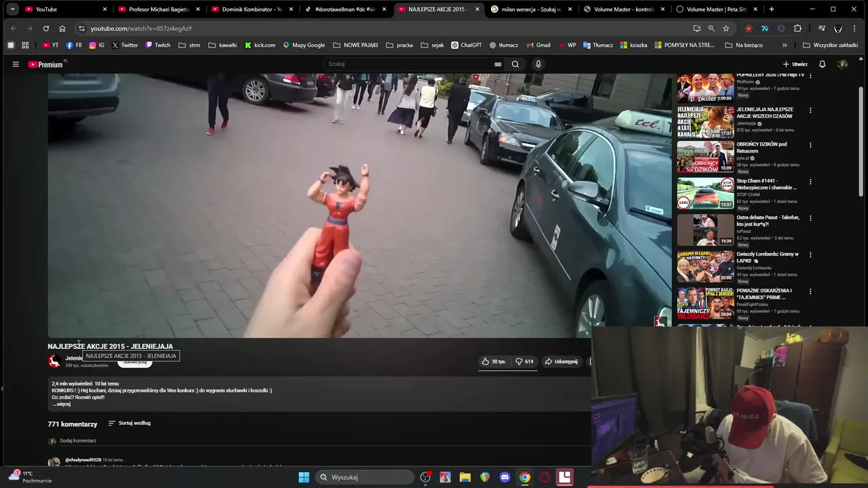Open Stop Cham #1441 video thumbnail
This screenshot has width=868, height=488.
pos(705,194)
